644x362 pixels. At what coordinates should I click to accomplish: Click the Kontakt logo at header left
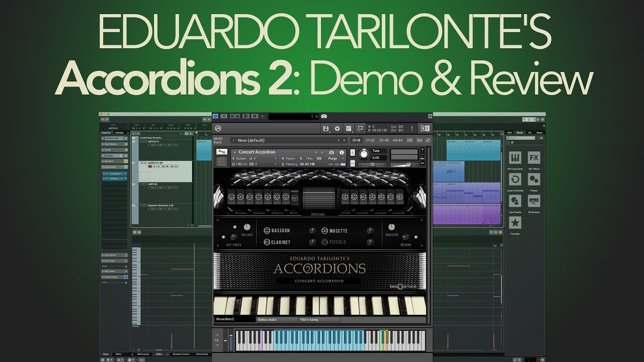pos(218,129)
